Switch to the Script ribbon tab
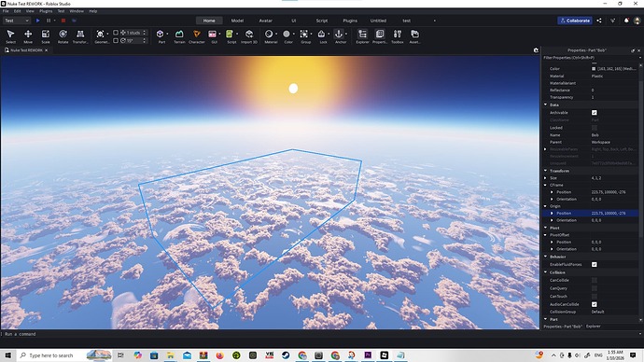The height and width of the screenshot is (362, 644). [x=322, y=21]
